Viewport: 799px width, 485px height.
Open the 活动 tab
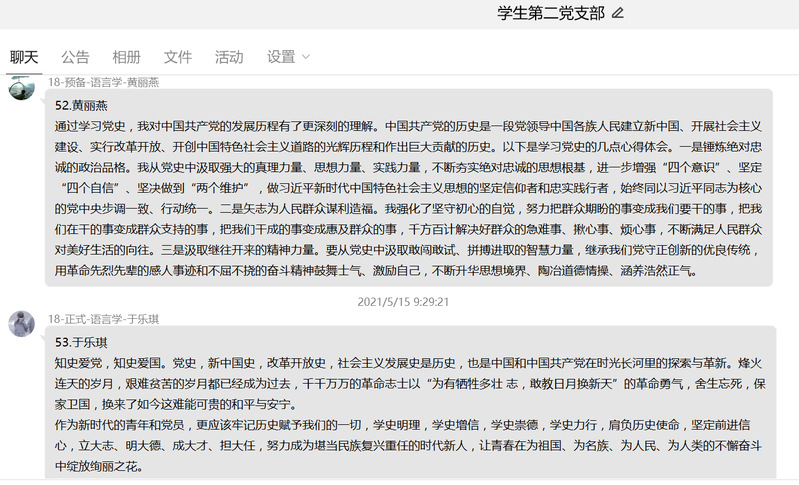(x=229, y=57)
